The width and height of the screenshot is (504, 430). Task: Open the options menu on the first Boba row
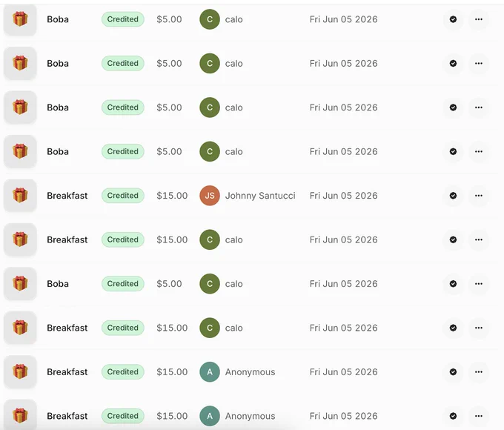pos(479,19)
